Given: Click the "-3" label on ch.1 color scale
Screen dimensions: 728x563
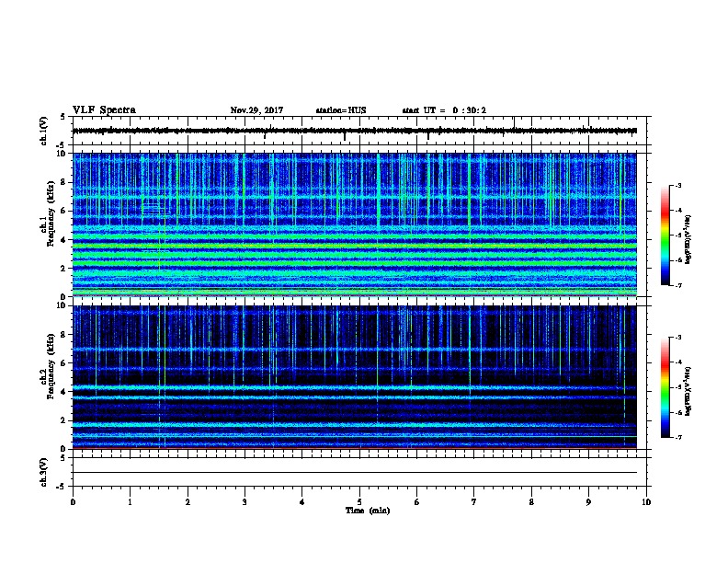Looking at the screenshot, I should point(678,185).
